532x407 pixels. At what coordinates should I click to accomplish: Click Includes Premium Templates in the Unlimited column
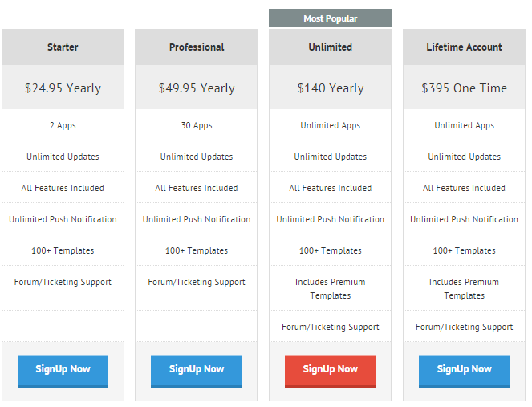(x=330, y=289)
